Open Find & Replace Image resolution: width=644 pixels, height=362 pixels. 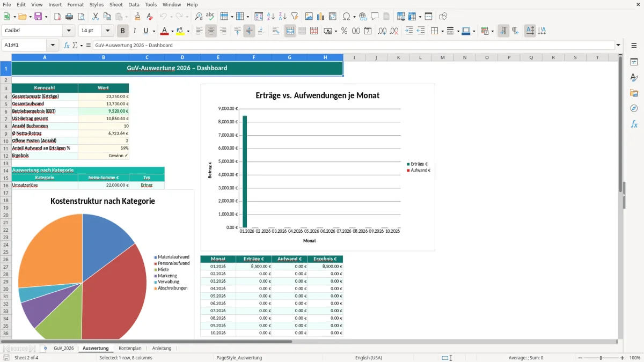tap(199, 16)
